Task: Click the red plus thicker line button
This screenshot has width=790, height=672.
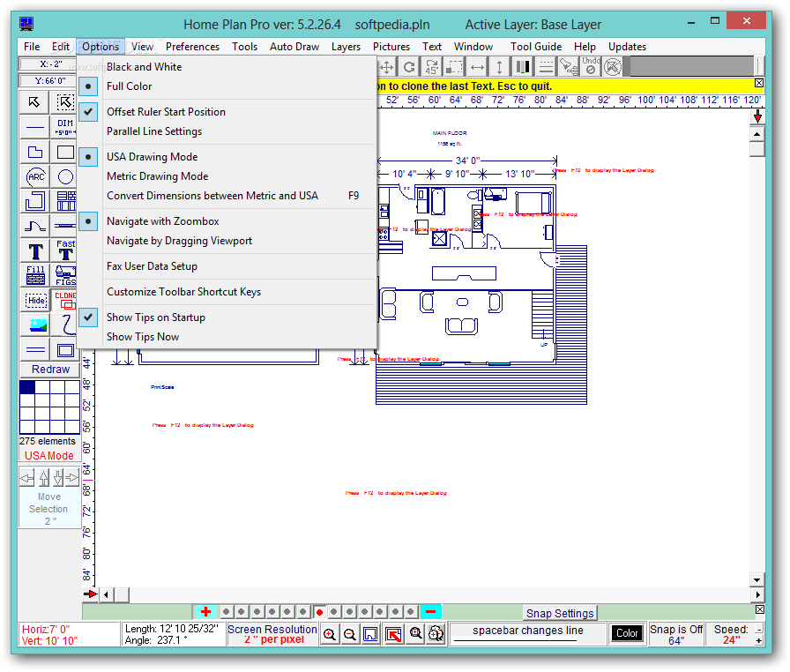Action: [x=205, y=612]
